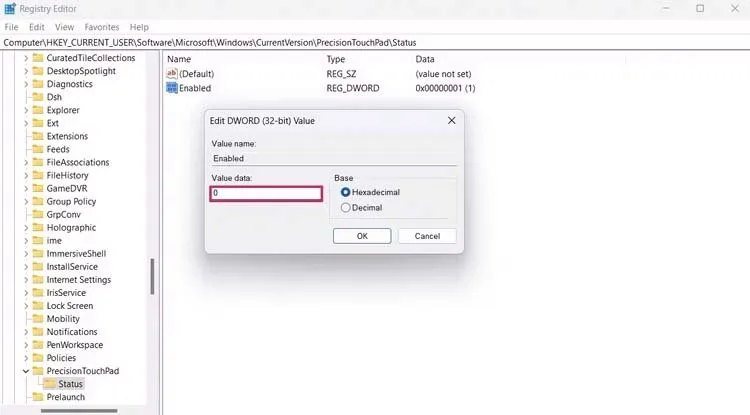Click Cancel in the DWORD dialog

pyautogui.click(x=427, y=236)
